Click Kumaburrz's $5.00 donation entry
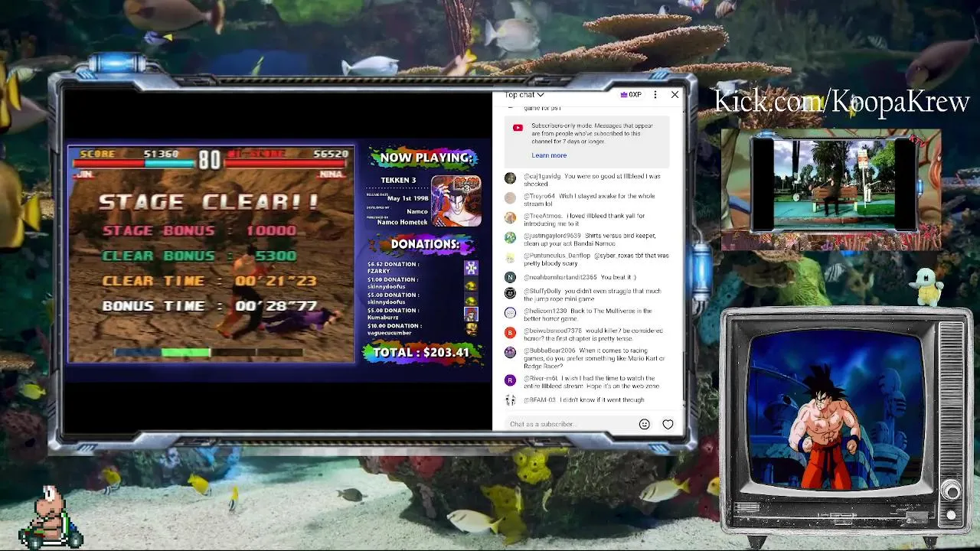 [393, 313]
